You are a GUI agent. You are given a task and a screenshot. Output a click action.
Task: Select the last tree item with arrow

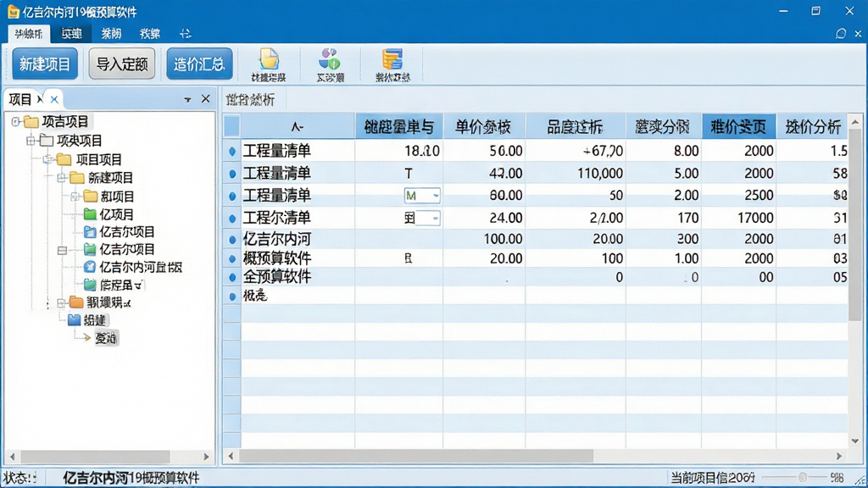pyautogui.click(x=105, y=338)
